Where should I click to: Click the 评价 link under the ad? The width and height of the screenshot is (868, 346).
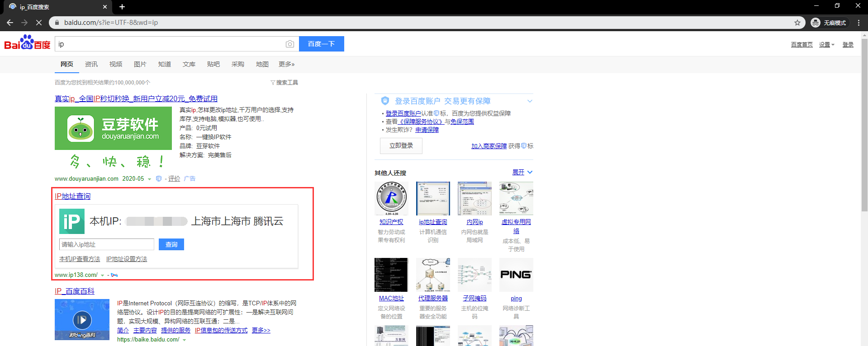tap(174, 179)
